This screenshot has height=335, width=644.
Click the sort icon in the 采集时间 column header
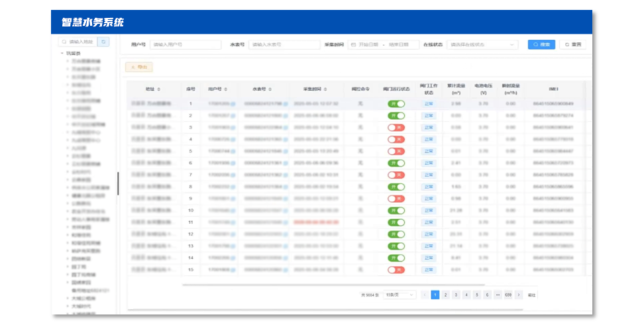(325, 89)
